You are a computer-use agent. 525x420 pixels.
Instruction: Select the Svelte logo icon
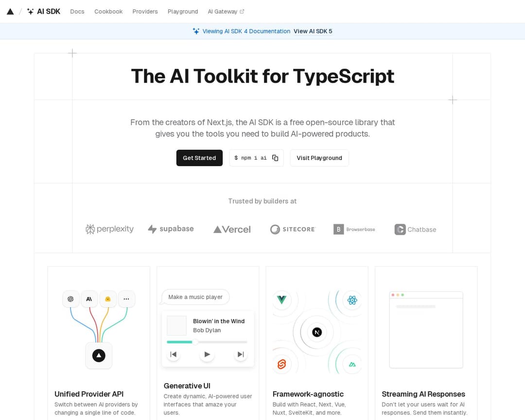coord(282,364)
